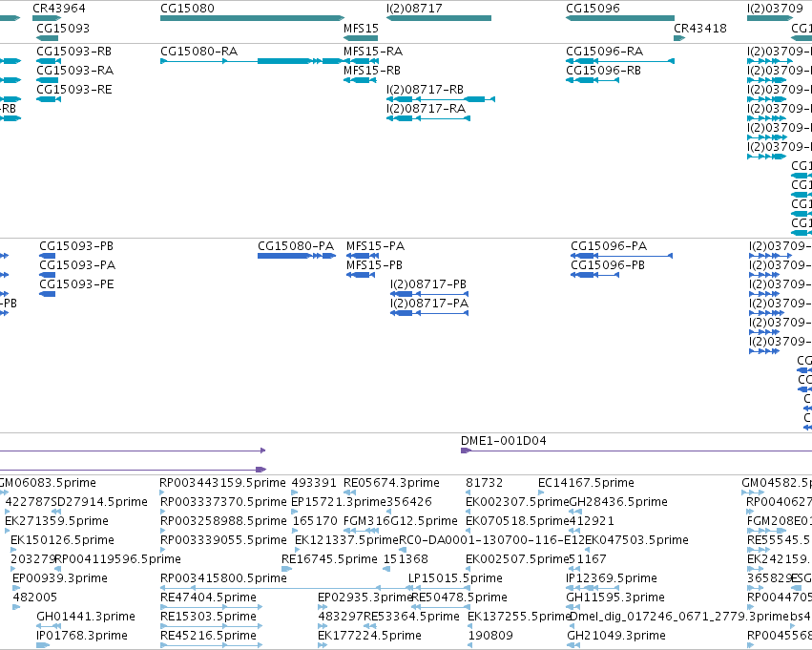Screen dimensions: 812x650
Task: Select transcript CG15080-RA
Action: click(x=198, y=52)
